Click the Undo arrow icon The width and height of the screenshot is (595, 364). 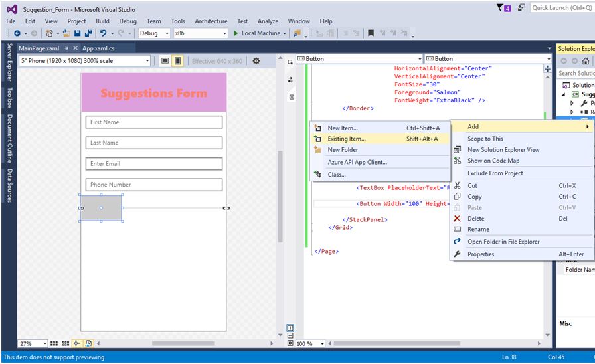tap(104, 33)
